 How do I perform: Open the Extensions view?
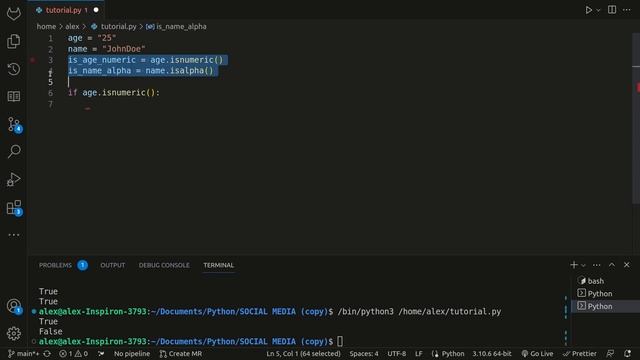tap(14, 207)
